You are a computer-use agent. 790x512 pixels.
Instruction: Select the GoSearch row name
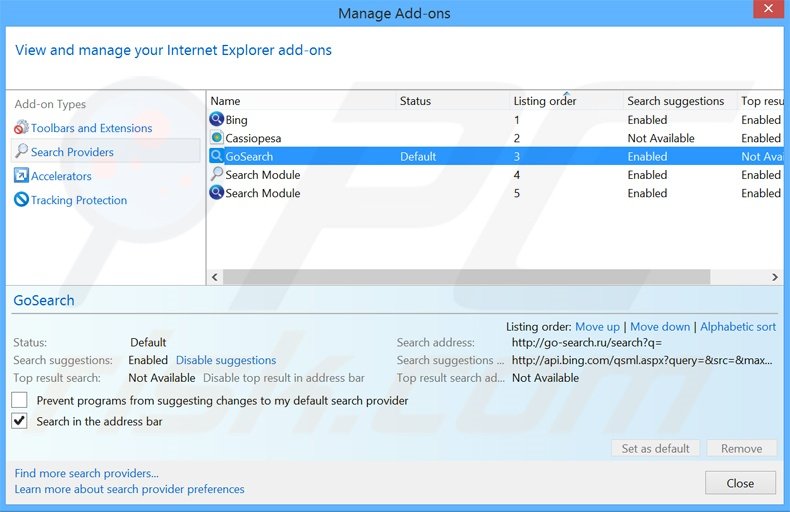(x=249, y=156)
